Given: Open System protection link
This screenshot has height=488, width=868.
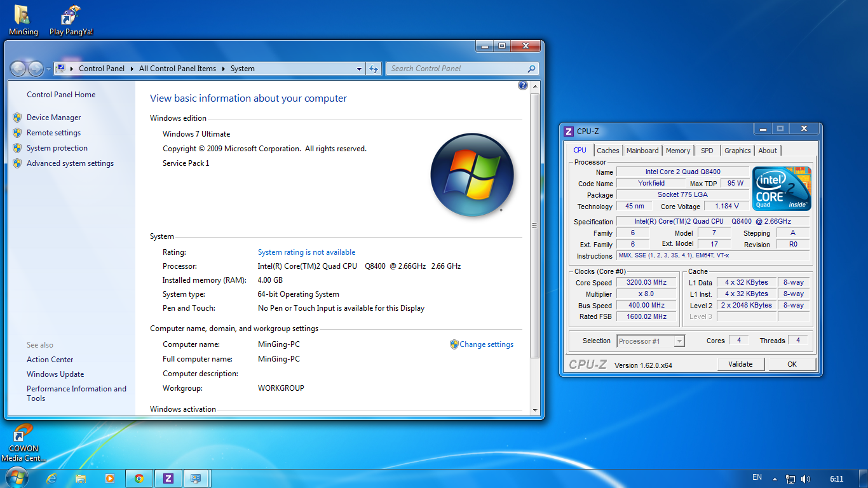Looking at the screenshot, I should 57,148.
